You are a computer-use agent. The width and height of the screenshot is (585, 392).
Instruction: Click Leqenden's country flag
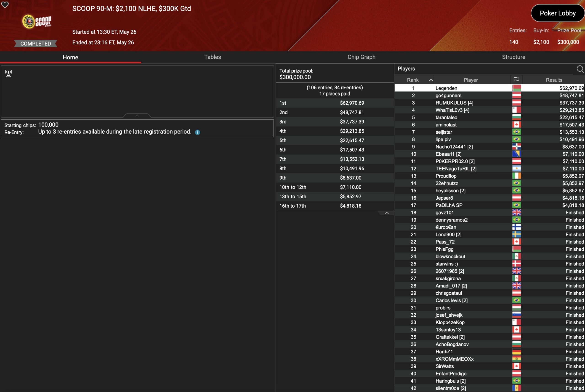pyautogui.click(x=516, y=88)
